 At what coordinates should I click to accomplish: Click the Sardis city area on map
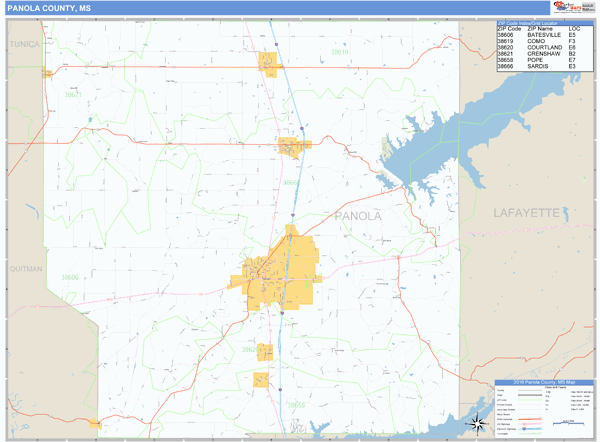[x=291, y=147]
